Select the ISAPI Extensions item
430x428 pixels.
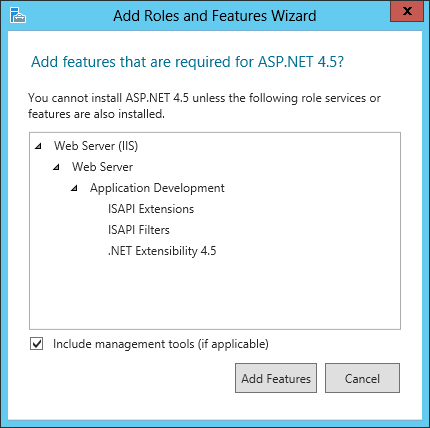[151, 209]
